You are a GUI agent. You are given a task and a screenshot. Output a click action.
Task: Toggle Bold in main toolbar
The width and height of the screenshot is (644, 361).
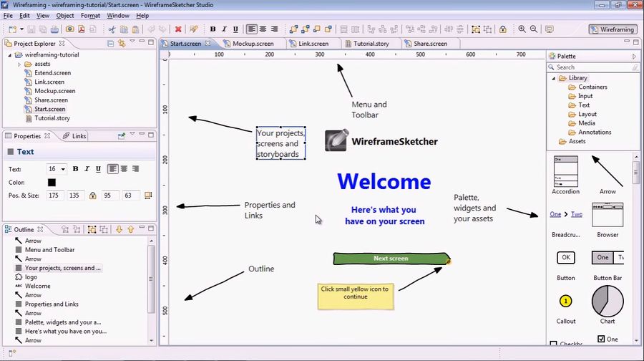click(x=213, y=29)
